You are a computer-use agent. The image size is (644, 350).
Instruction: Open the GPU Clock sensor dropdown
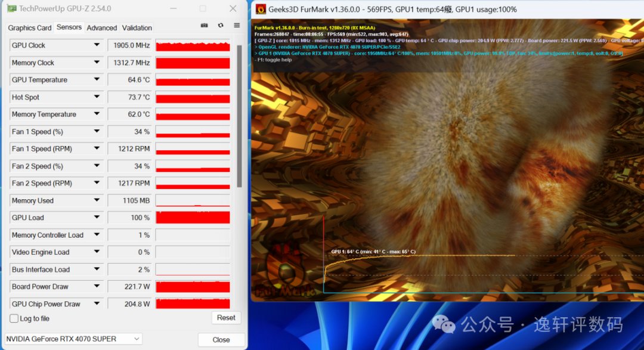pos(97,45)
